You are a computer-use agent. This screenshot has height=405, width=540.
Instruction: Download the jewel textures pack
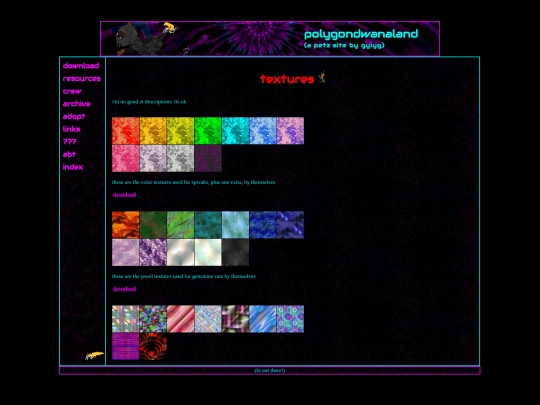124,289
